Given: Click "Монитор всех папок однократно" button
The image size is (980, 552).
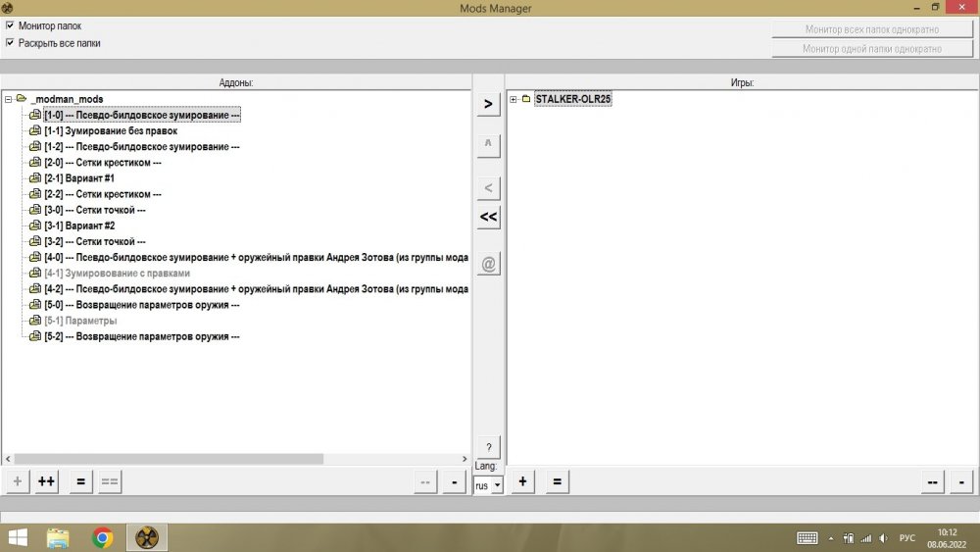Looking at the screenshot, I should click(x=872, y=29).
